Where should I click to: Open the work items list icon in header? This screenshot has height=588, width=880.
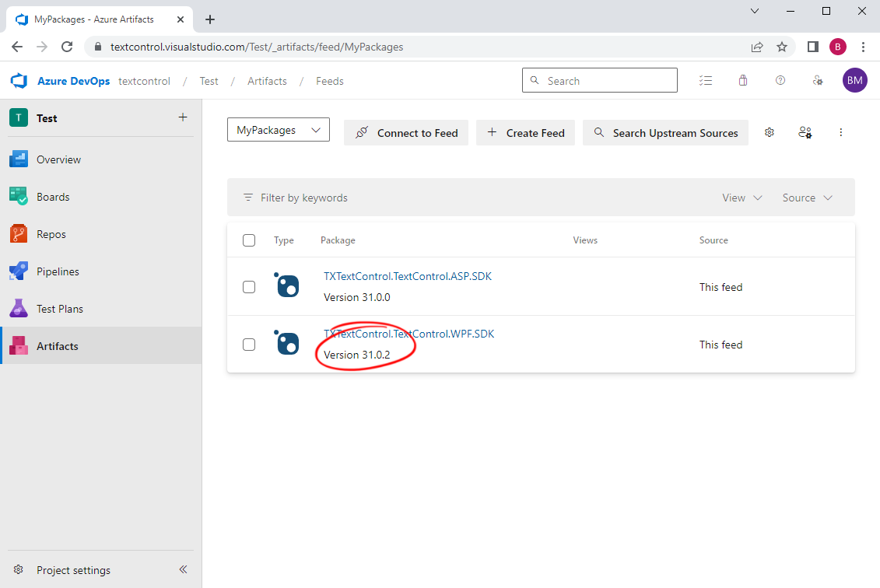[706, 81]
